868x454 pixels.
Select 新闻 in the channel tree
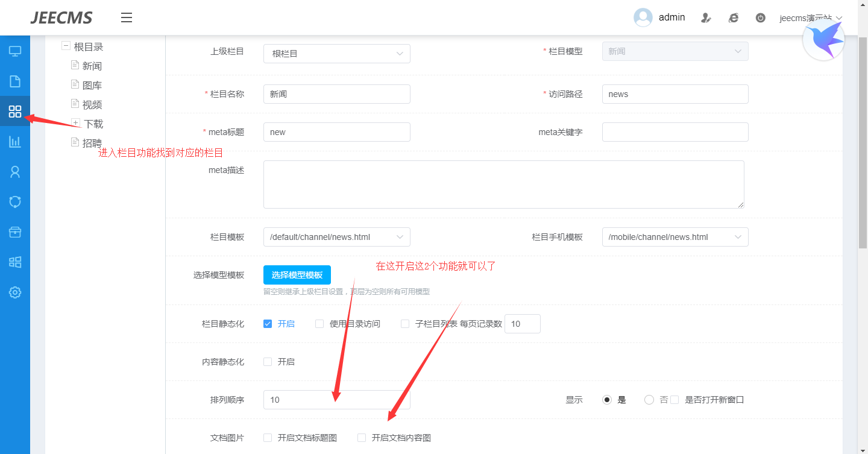[92, 66]
